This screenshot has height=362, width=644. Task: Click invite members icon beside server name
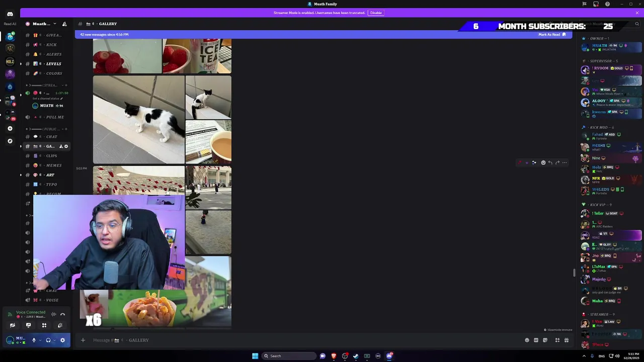[64, 24]
